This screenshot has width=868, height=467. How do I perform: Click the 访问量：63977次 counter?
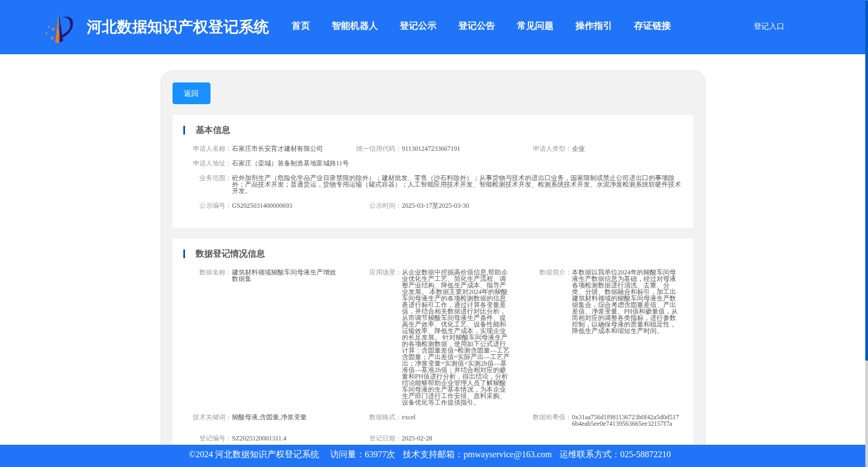[362, 455]
